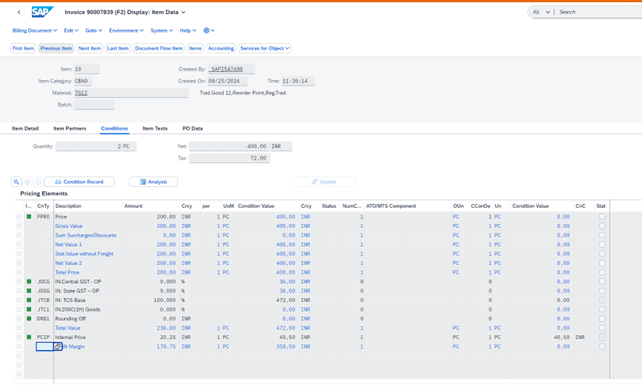Click the Material field TG12
642x385 pixels.
click(x=131, y=93)
